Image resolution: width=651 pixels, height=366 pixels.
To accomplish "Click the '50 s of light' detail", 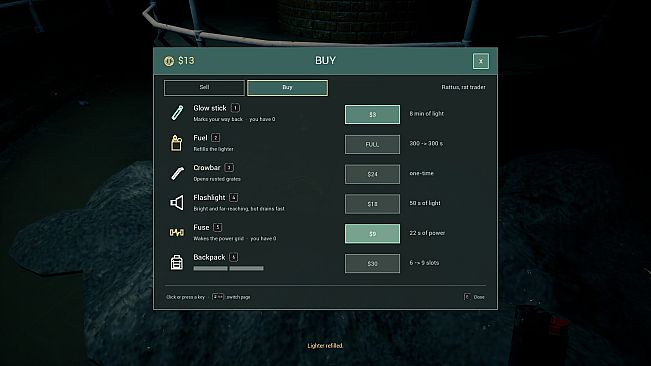I will [425, 203].
